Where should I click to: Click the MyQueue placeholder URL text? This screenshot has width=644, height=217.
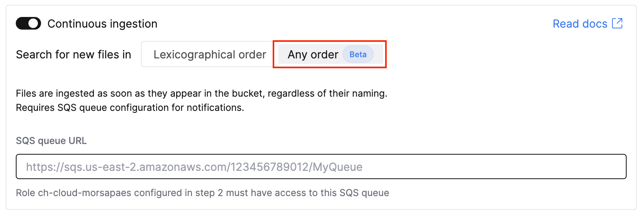pyautogui.click(x=194, y=167)
